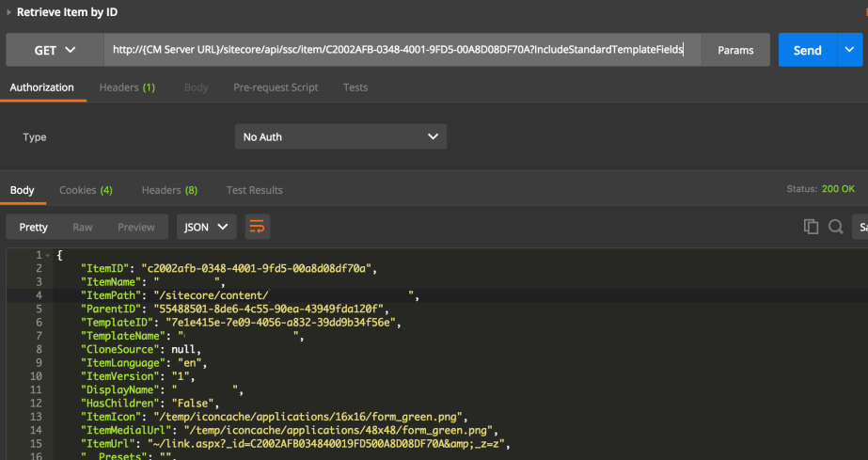868x460 pixels.
Task: Open the Pre-request Script tab
Action: pos(276,87)
